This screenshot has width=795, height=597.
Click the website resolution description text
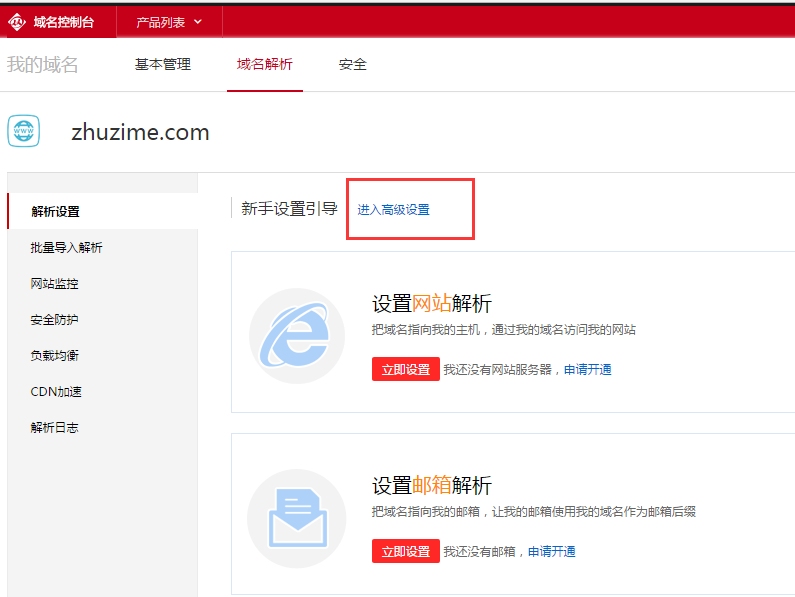point(503,330)
